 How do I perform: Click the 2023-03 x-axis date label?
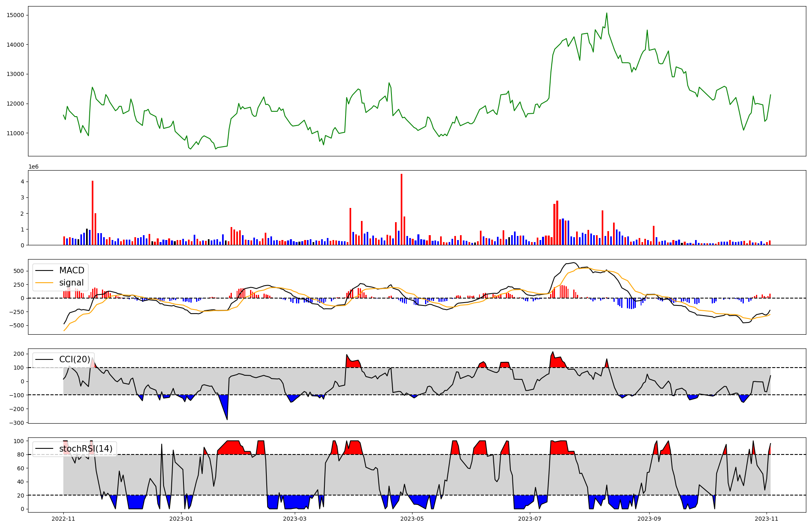point(295,519)
